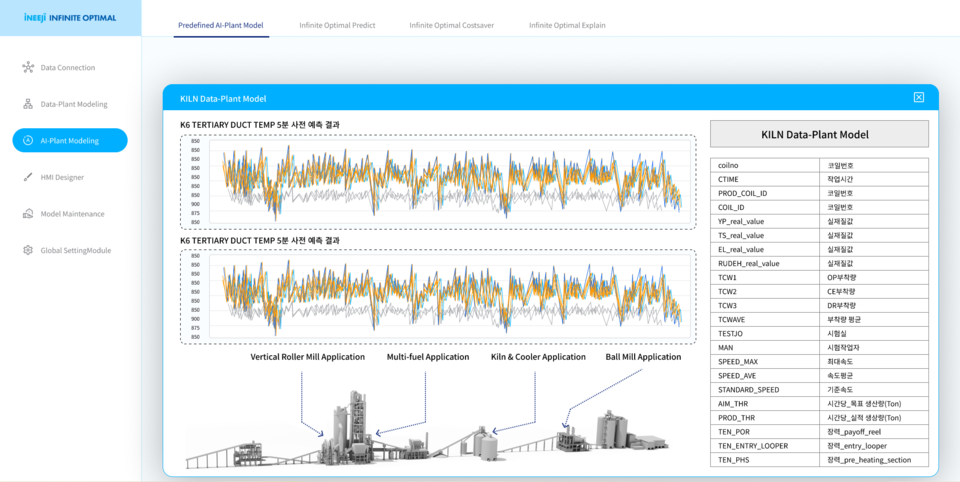This screenshot has height=482, width=960.
Task: Click the 장력_payoff_reel description cell
Action: click(874, 432)
